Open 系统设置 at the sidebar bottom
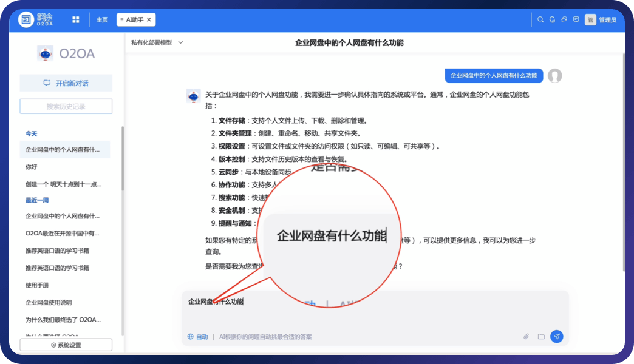This screenshot has height=364, width=634. point(66,344)
